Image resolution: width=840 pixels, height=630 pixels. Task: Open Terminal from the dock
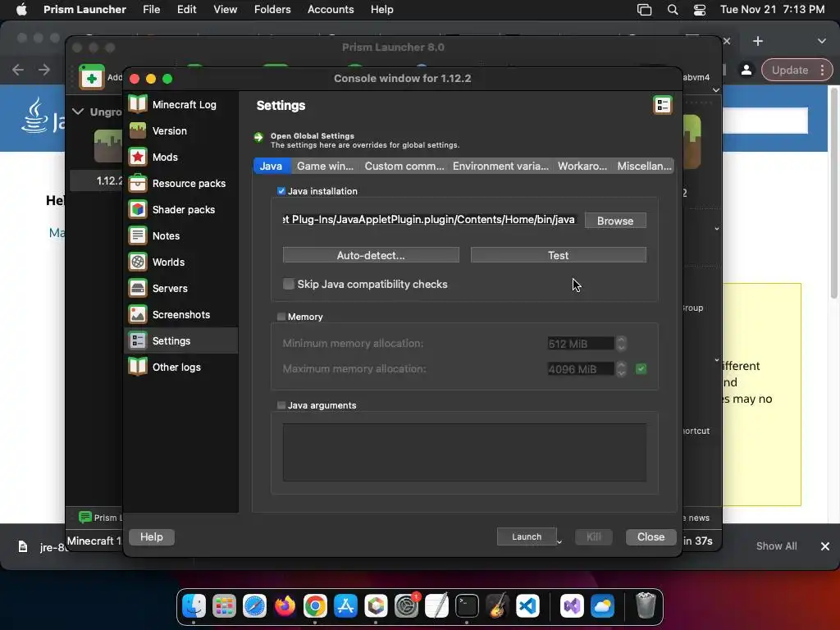point(467,606)
